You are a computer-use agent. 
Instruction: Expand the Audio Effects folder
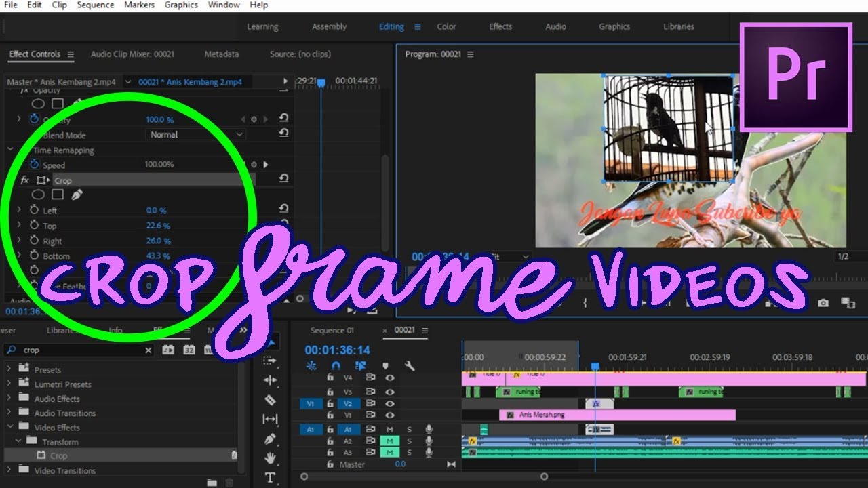(x=9, y=399)
